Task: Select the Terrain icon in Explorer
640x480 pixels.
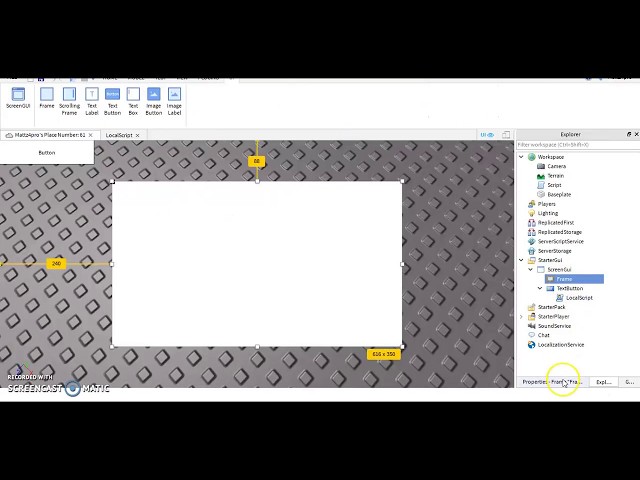Action: (541, 176)
